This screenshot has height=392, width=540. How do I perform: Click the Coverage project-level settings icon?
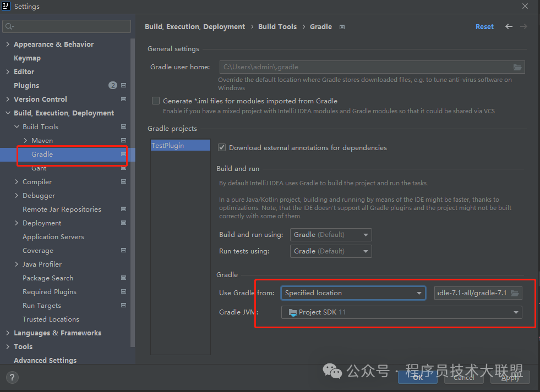(124, 250)
